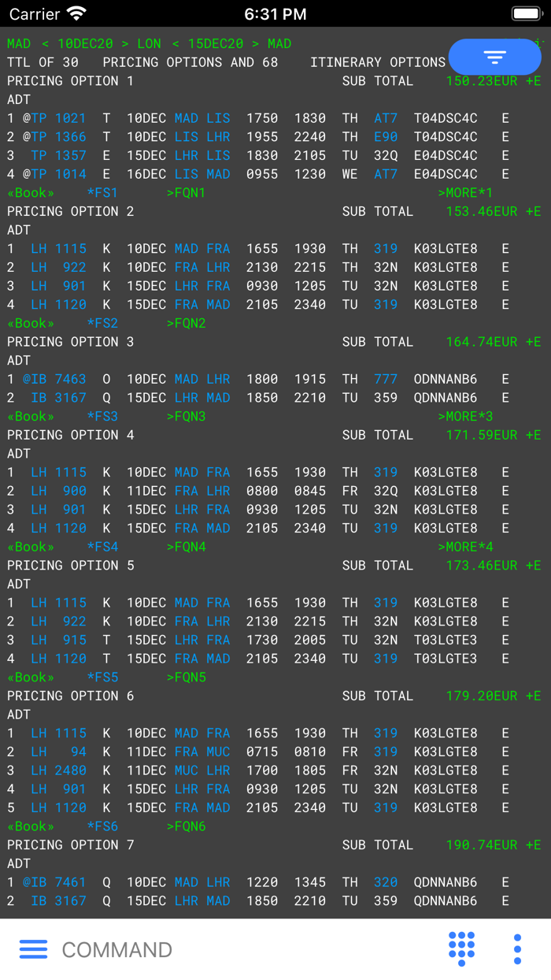Tap fare basis T03LGTE3 on LH 915 row
This screenshot has height=980, width=551.
[x=446, y=640]
